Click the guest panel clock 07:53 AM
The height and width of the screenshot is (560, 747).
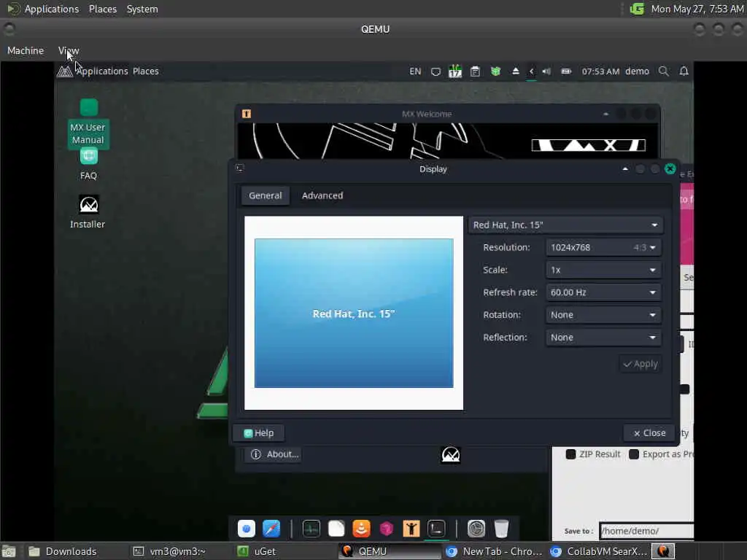pyautogui.click(x=600, y=71)
